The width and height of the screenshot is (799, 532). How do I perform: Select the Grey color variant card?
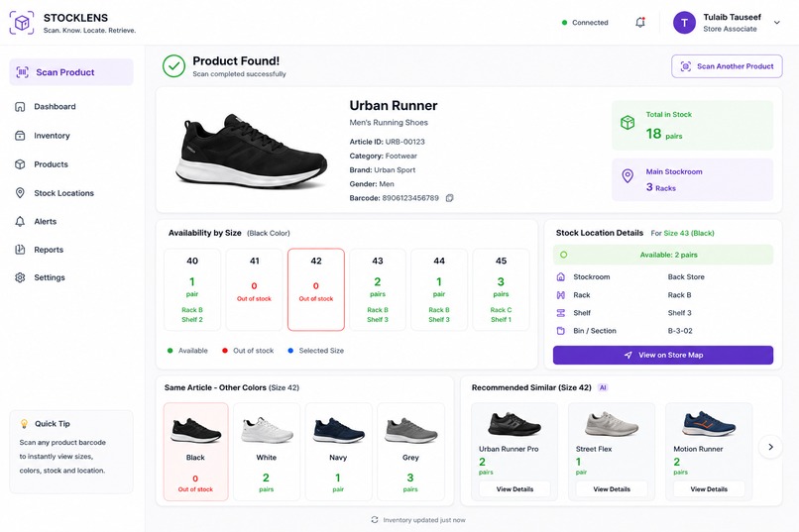pos(410,452)
